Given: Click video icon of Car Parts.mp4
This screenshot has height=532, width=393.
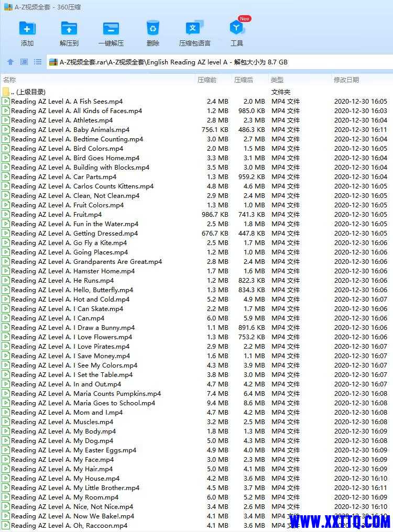Looking at the screenshot, I should (6, 177).
